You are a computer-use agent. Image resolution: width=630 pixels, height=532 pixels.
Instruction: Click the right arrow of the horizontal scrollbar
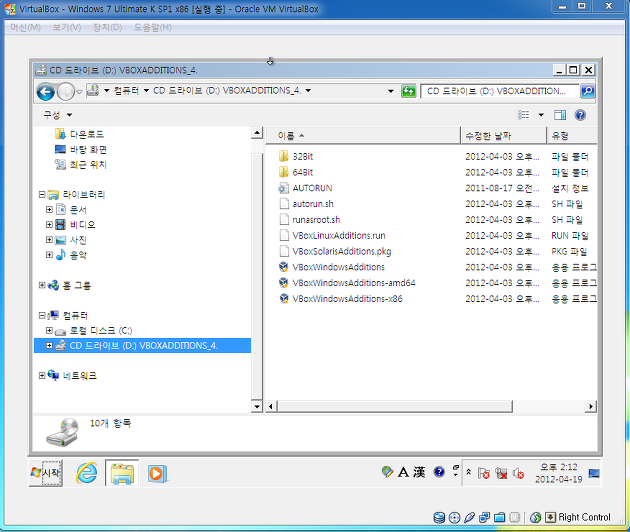[591, 406]
